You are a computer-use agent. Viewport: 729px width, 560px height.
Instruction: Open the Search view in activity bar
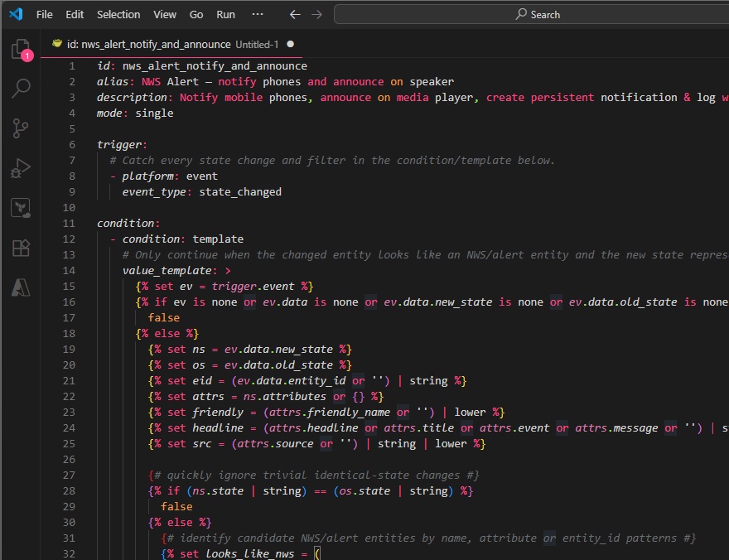pos(21,89)
